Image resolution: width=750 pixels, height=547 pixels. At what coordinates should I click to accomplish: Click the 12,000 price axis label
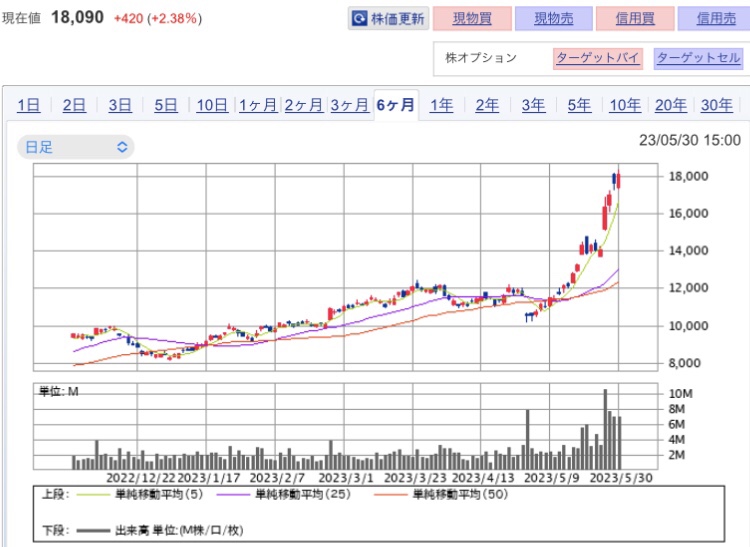coord(688,288)
